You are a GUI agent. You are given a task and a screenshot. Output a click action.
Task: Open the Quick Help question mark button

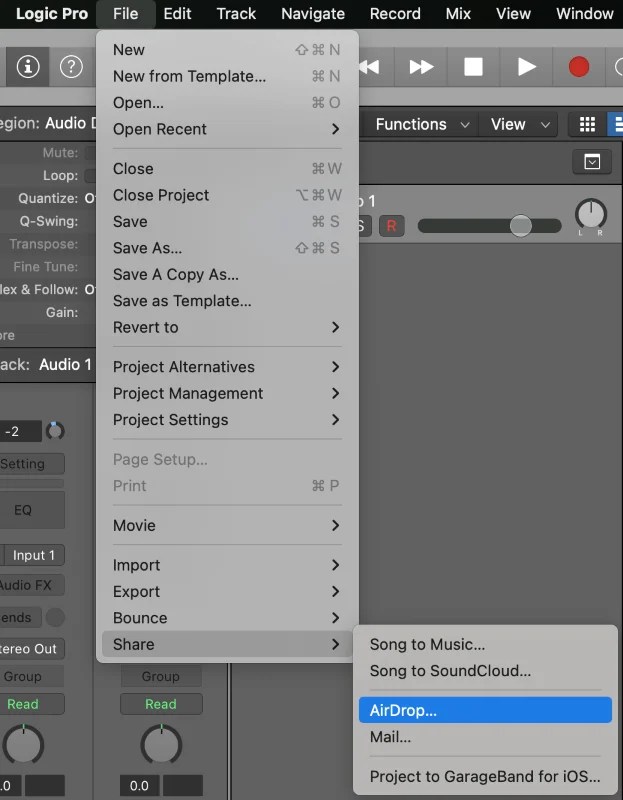71,67
